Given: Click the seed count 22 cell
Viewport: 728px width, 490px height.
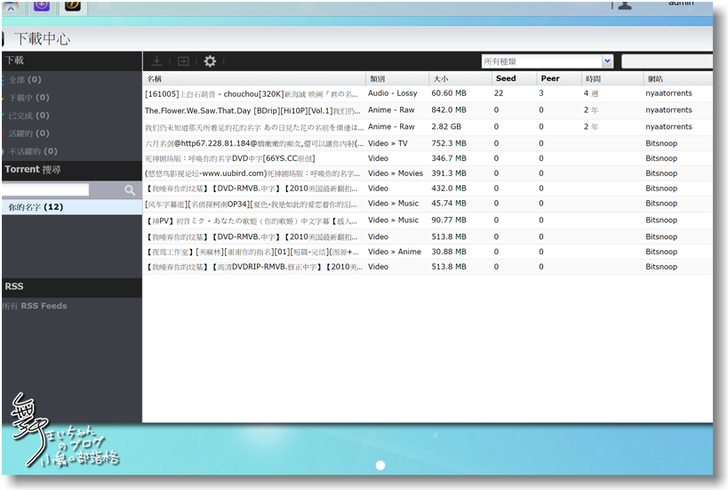Looking at the screenshot, I should point(499,93).
